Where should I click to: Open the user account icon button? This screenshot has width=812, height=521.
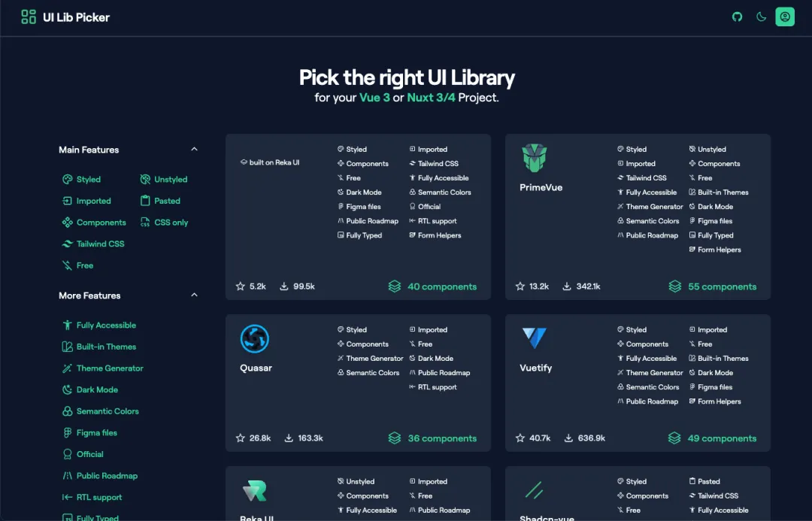pos(784,17)
